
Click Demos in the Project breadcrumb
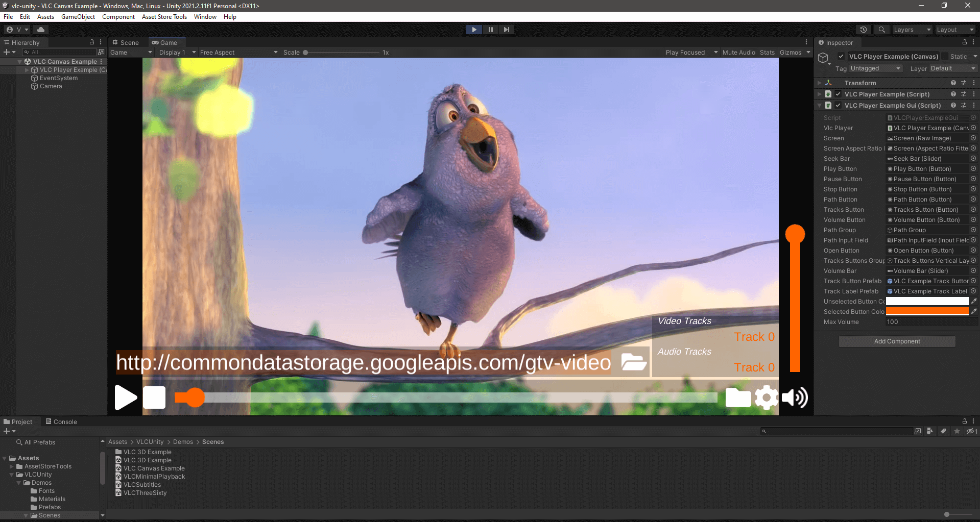(183, 442)
